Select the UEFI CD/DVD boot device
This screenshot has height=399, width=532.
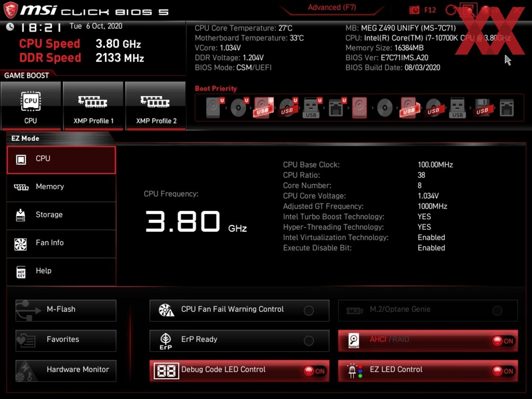click(239, 108)
